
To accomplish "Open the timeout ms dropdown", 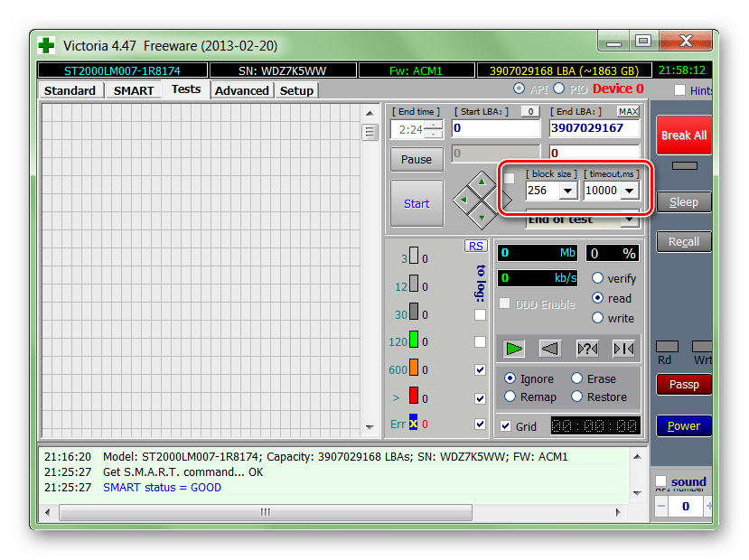I will coord(629,191).
